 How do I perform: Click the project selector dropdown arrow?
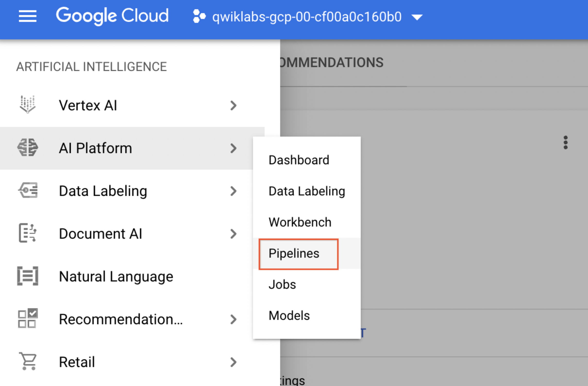coord(417,17)
